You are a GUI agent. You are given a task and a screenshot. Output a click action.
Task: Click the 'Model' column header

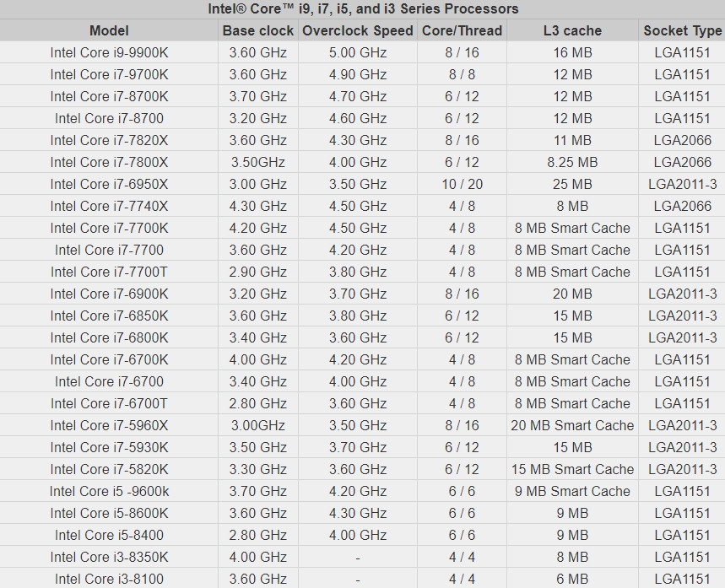109,30
